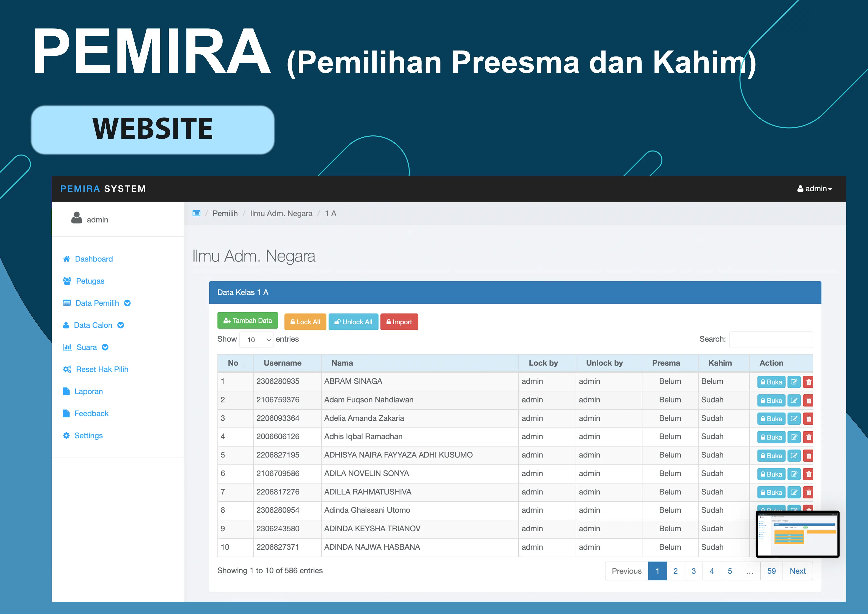Viewport: 868px width, 614px height.
Task: Delete the Adhis Iqbal Ramadhan row
Action: coord(808,437)
